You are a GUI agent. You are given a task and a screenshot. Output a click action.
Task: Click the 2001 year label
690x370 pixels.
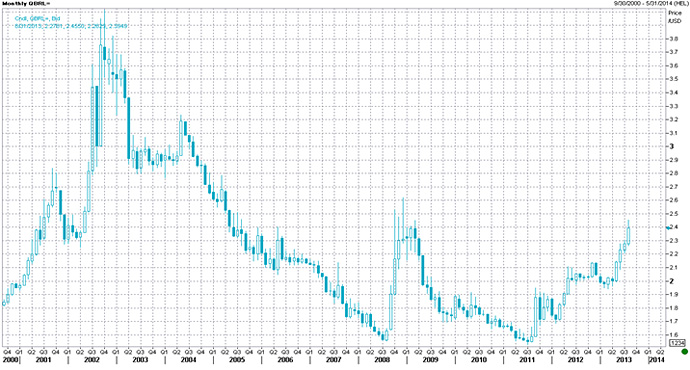click(x=44, y=360)
